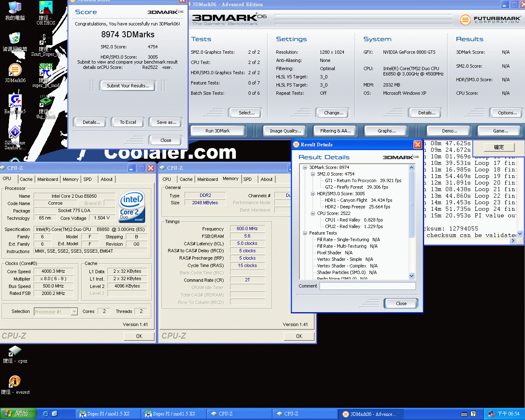The image size is (525, 420).
Task: Collapse the HDR/SM3.0 Score: 3005 node
Action: pyautogui.click(x=313, y=194)
